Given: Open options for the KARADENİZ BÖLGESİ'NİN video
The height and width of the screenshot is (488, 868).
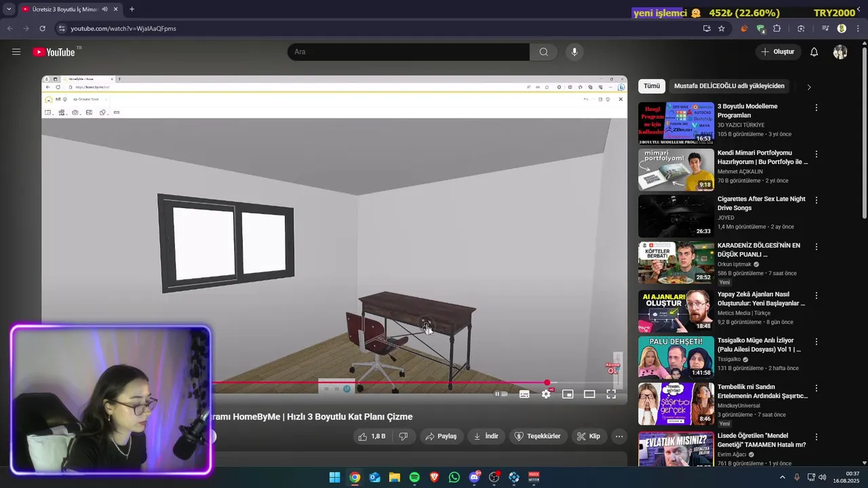Looking at the screenshot, I should [x=816, y=247].
